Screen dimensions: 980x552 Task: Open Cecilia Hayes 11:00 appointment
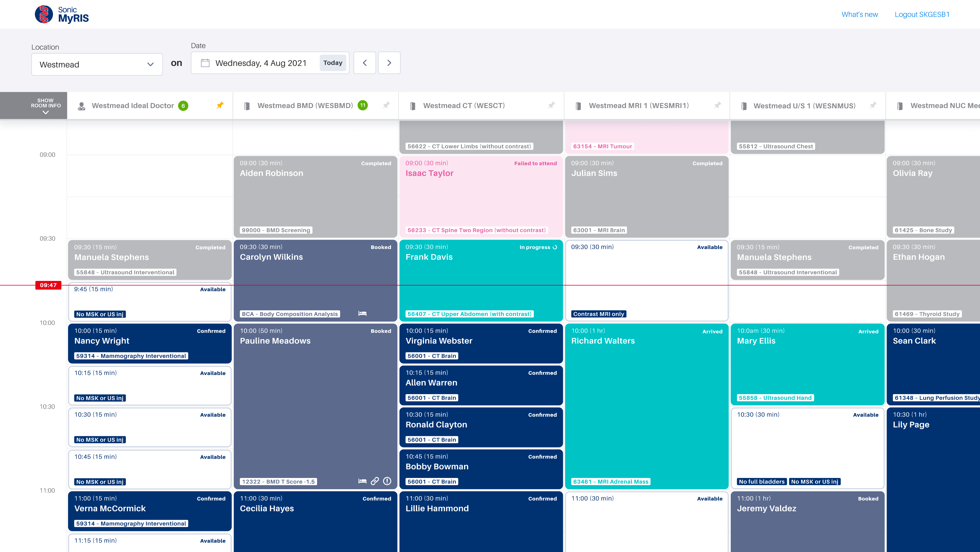(x=315, y=521)
